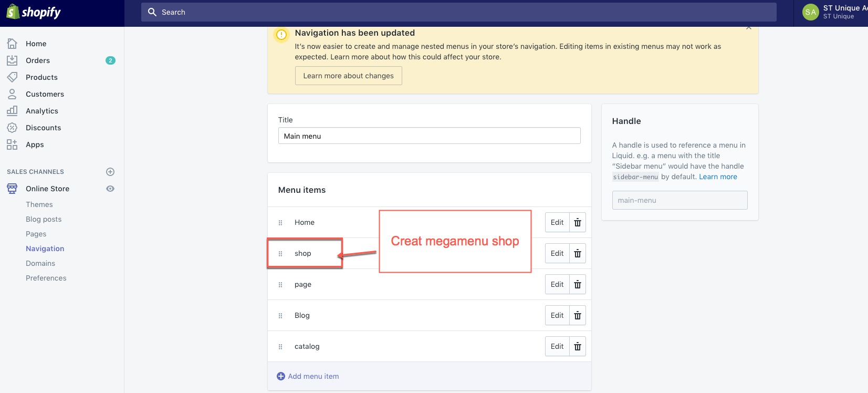Click the Title input with Main menu
The width and height of the screenshot is (868, 393).
pyautogui.click(x=429, y=136)
